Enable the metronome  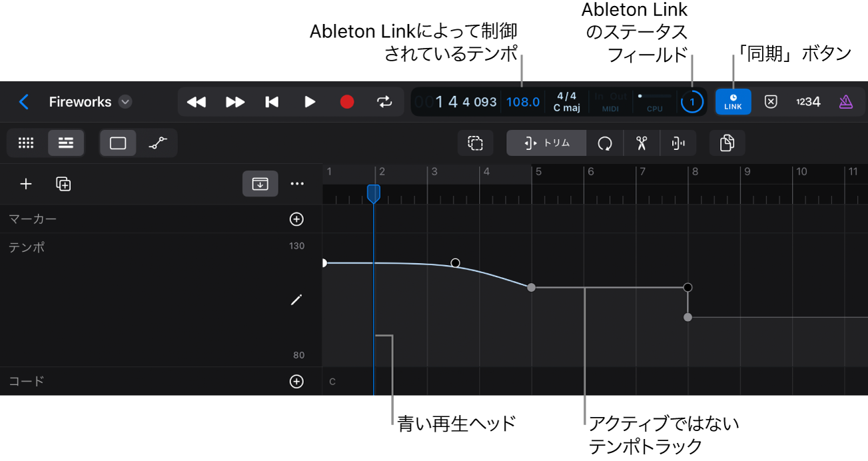point(845,101)
